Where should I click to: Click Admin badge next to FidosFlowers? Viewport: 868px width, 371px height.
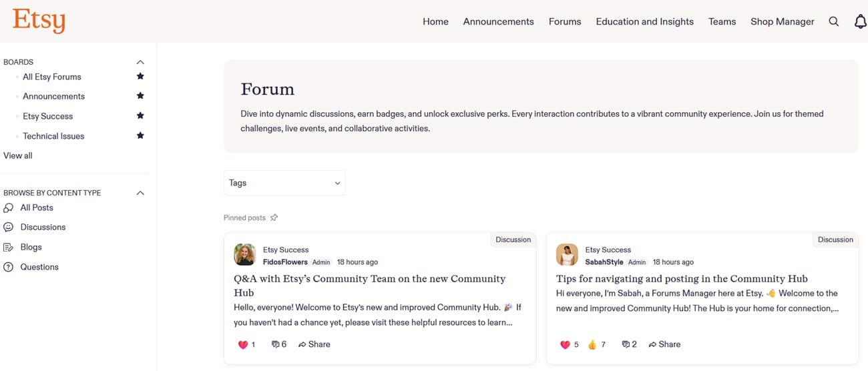pyautogui.click(x=321, y=262)
